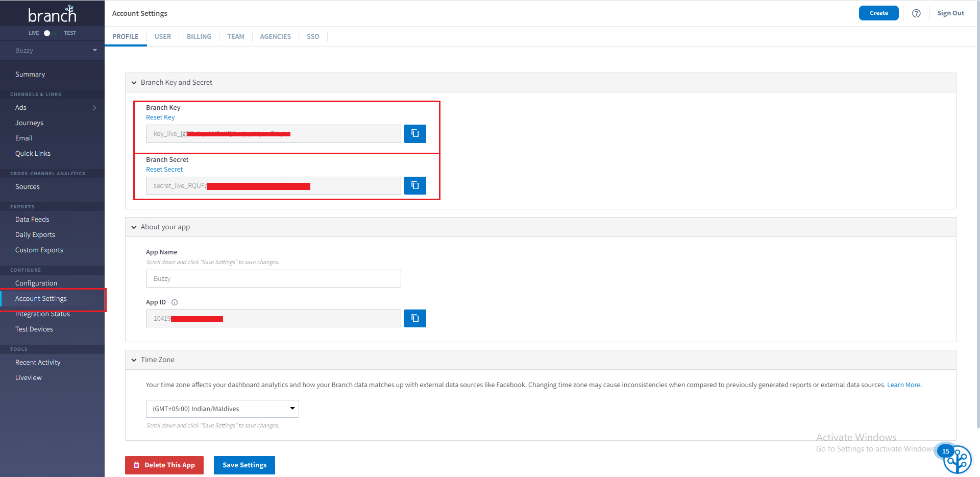The width and height of the screenshot is (980, 477).
Task: Expand the Ads submenu arrow
Action: tap(94, 108)
